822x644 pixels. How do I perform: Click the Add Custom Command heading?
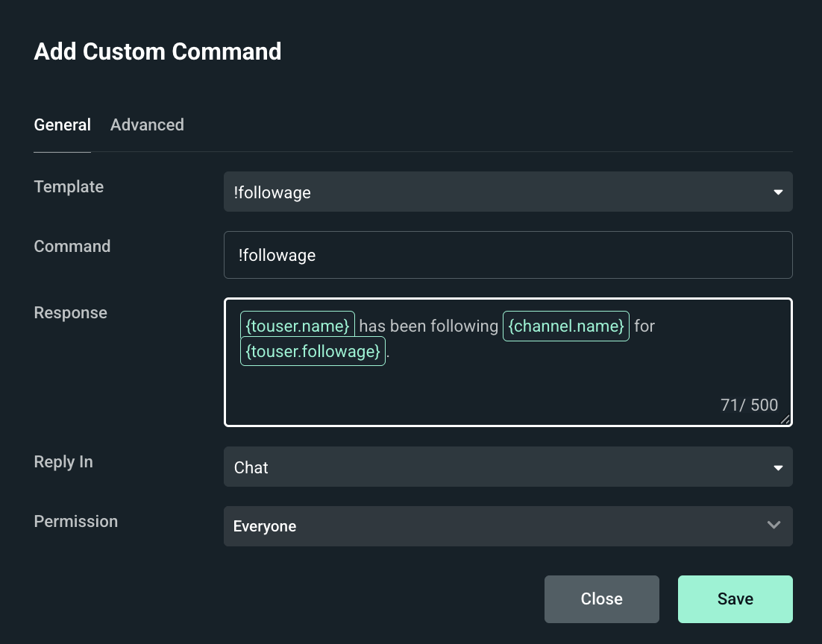point(158,51)
